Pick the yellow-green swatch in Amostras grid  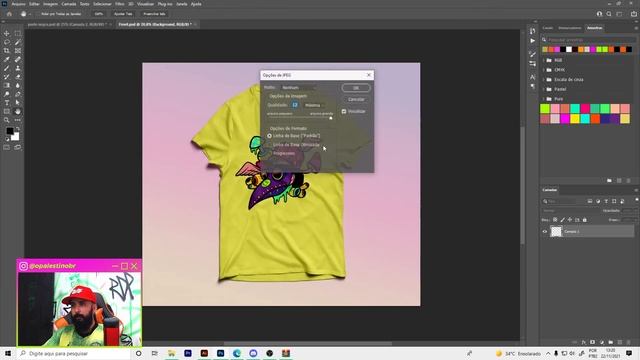545,108
